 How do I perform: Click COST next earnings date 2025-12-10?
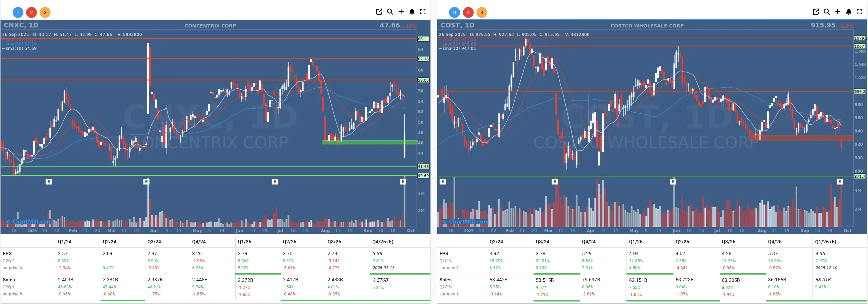(826, 268)
